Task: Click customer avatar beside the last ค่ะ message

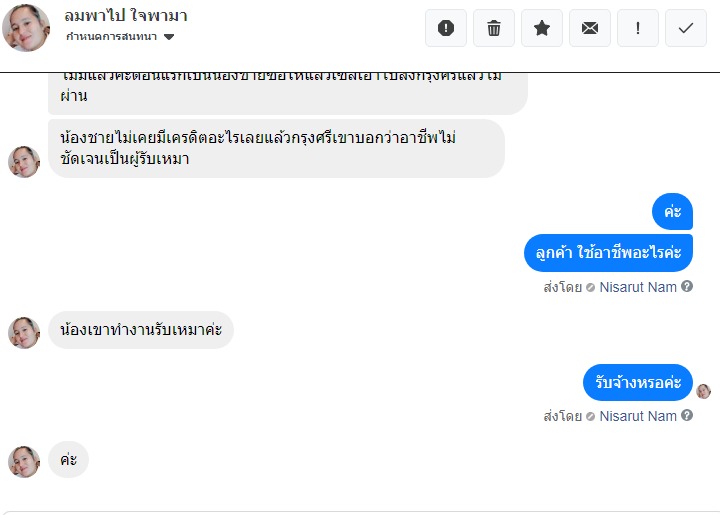Action: pos(24,462)
